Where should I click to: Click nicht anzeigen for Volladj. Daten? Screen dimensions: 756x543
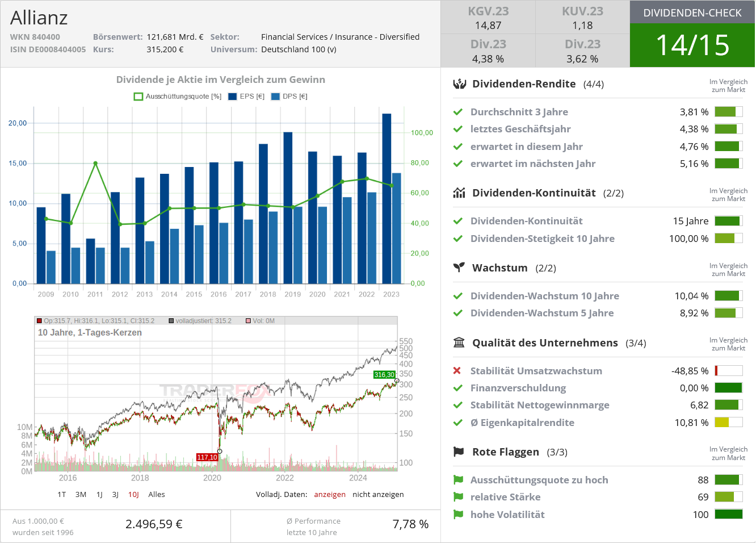378,495
